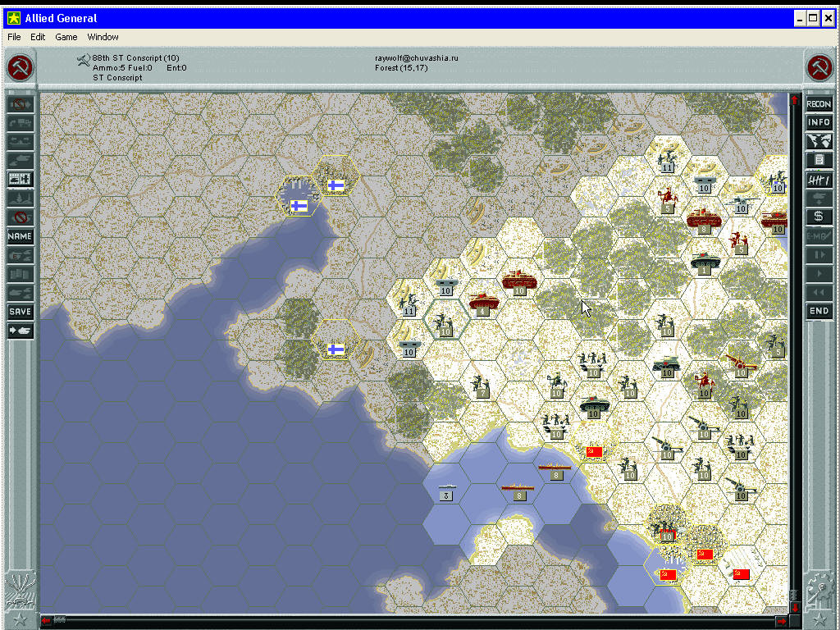The height and width of the screenshot is (630, 840).
Task: Click the '88th ST Conscript (10)' unit name
Action: click(135, 58)
